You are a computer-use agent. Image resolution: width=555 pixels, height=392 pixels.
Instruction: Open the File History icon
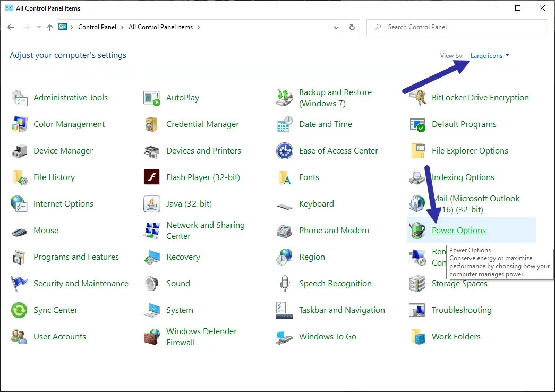pyautogui.click(x=19, y=177)
